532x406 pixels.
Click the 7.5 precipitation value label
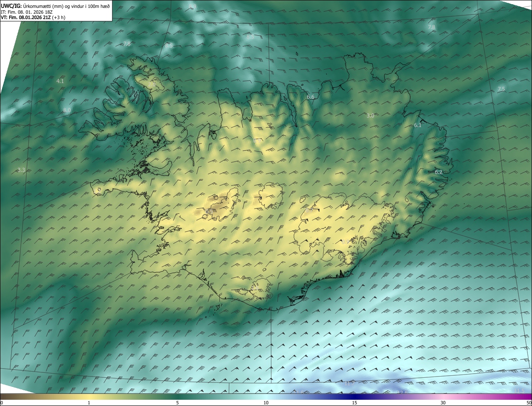[x=501, y=89]
